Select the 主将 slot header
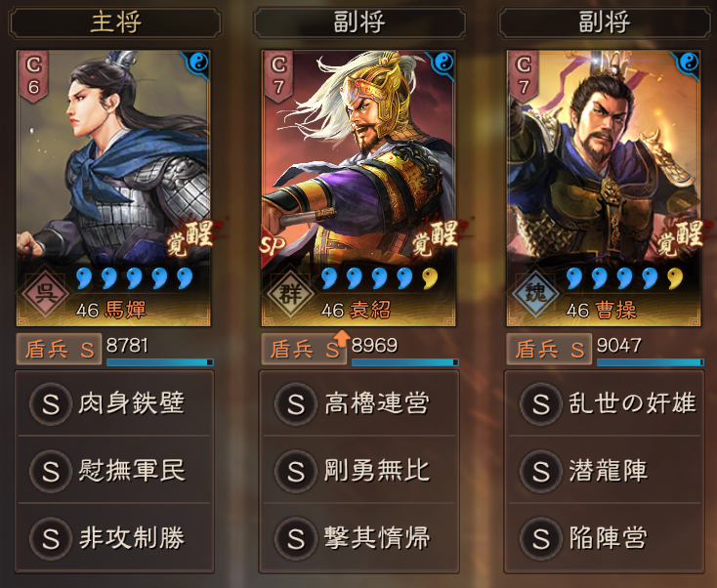The height and width of the screenshot is (588, 717). pyautogui.click(x=115, y=22)
